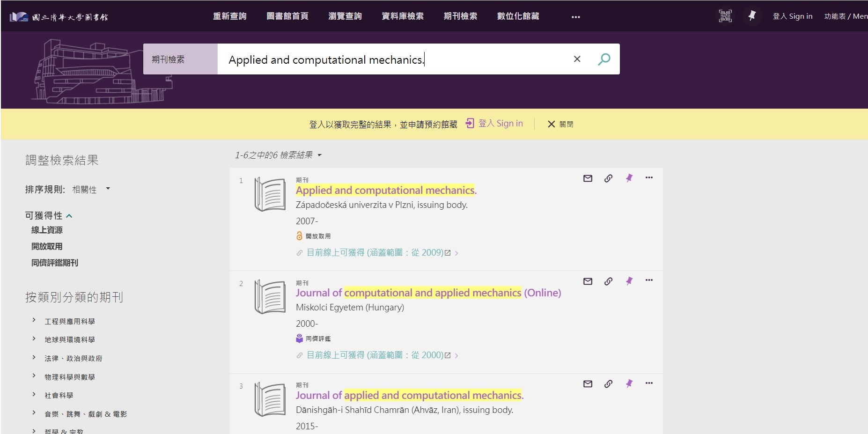
Task: Copy permalink for the second result
Action: pos(608,281)
